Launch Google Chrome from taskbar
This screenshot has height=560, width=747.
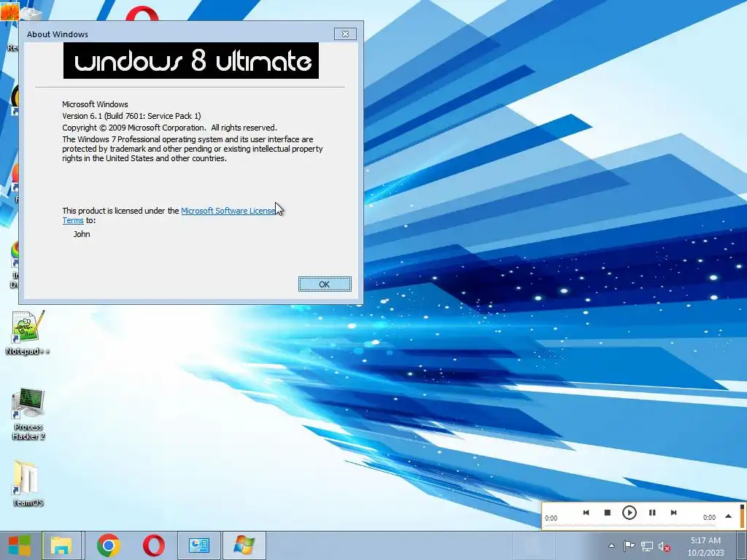click(x=108, y=545)
